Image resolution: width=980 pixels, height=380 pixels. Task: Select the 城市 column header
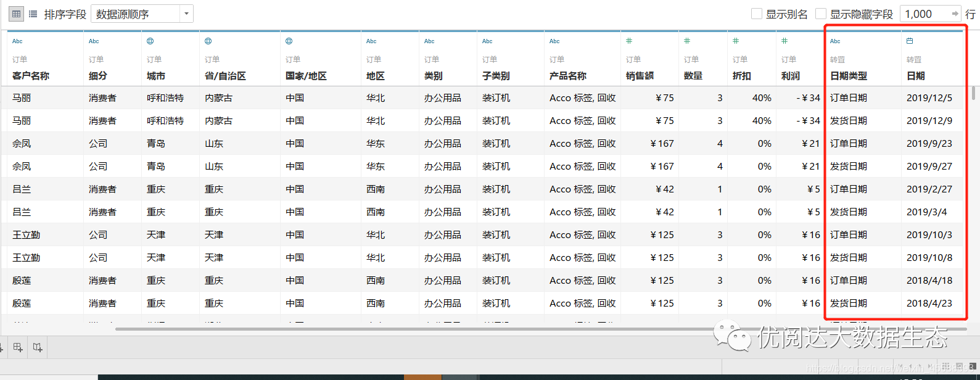coord(156,76)
